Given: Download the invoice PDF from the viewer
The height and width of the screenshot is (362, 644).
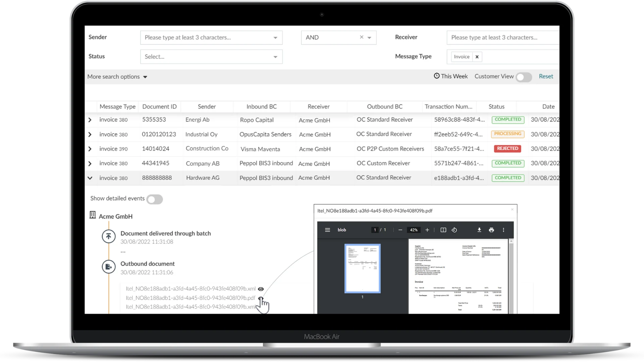Looking at the screenshot, I should [x=479, y=230].
